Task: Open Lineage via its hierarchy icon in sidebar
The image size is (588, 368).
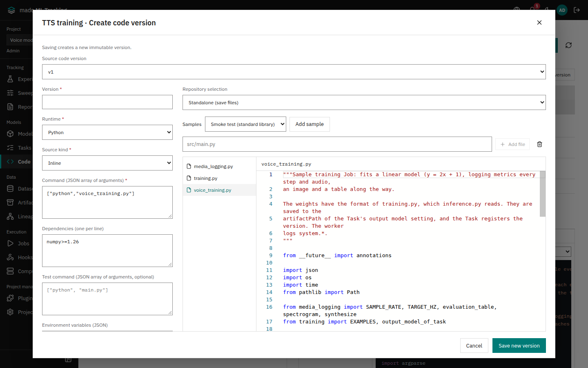Action: (x=10, y=216)
